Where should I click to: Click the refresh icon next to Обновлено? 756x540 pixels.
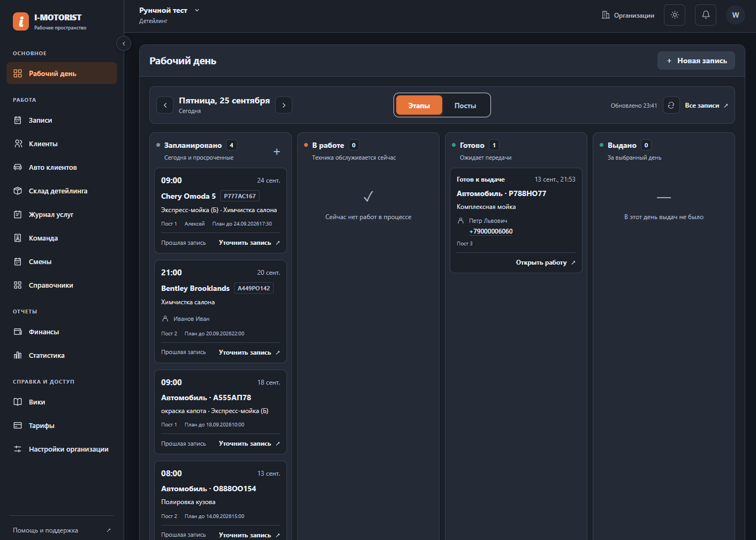pyautogui.click(x=671, y=106)
